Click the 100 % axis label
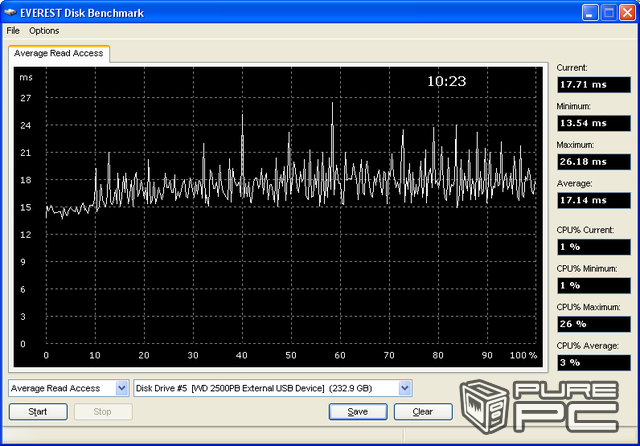The width and height of the screenshot is (640, 446). click(x=523, y=355)
